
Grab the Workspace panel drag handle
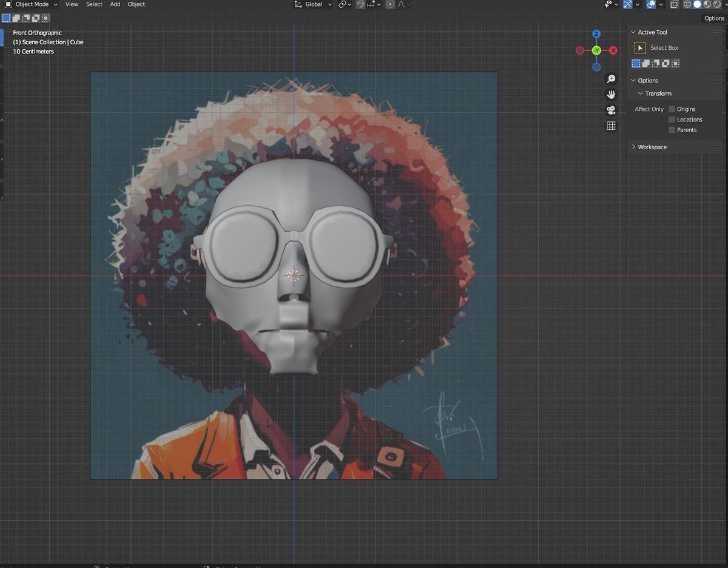(x=716, y=147)
